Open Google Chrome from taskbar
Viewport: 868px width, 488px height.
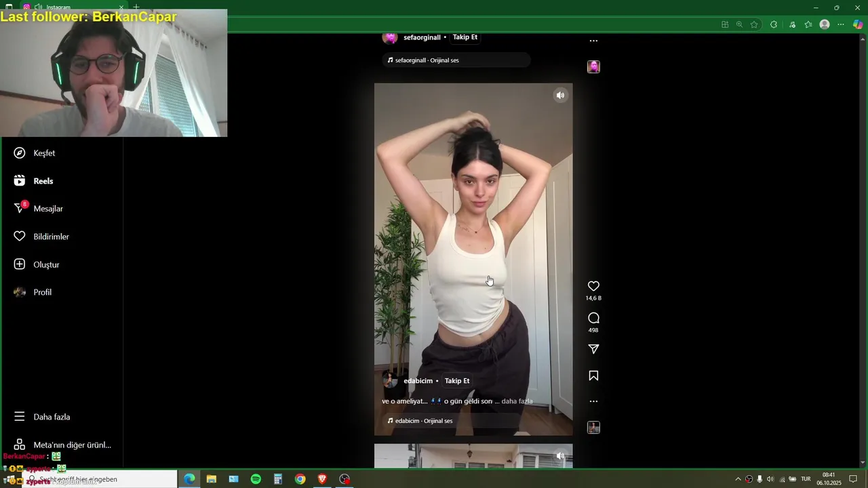click(300, 479)
